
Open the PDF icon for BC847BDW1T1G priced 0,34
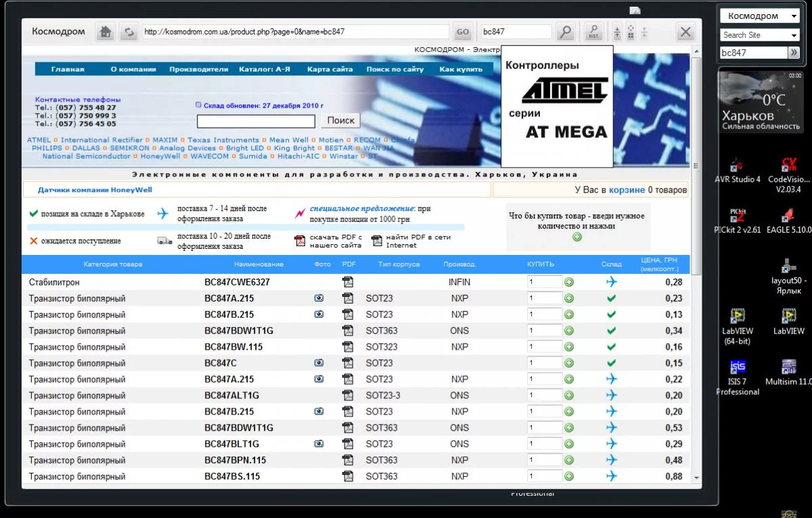(348, 331)
